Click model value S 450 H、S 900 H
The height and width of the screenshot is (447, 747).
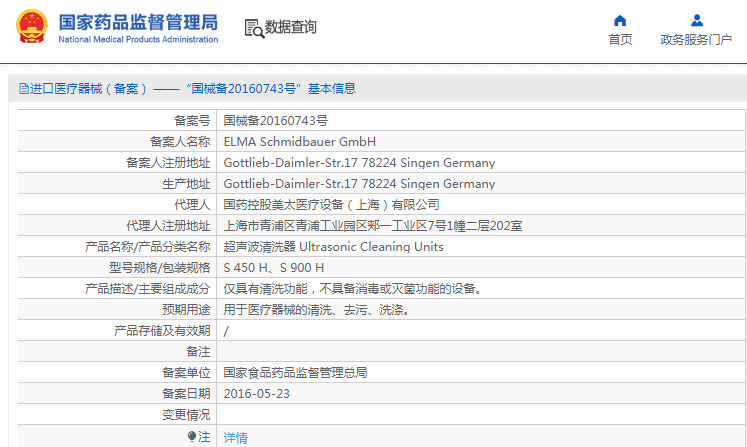click(273, 267)
